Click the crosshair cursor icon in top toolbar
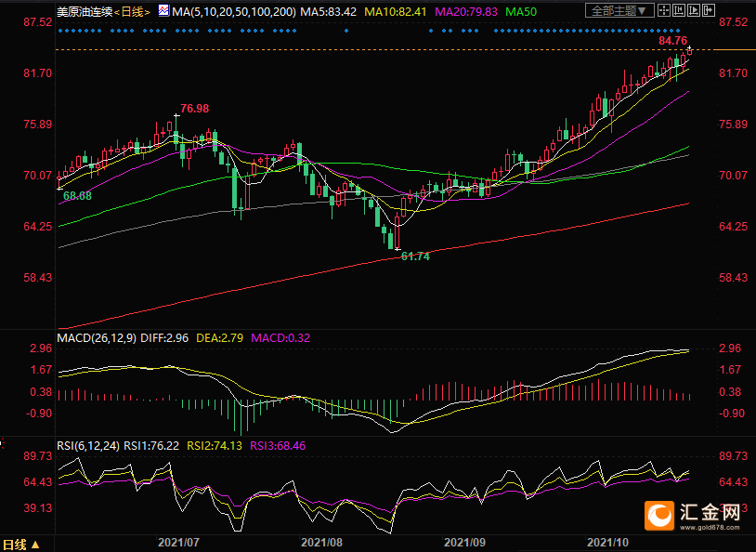Screen dimensions: 756x552 [664, 10]
